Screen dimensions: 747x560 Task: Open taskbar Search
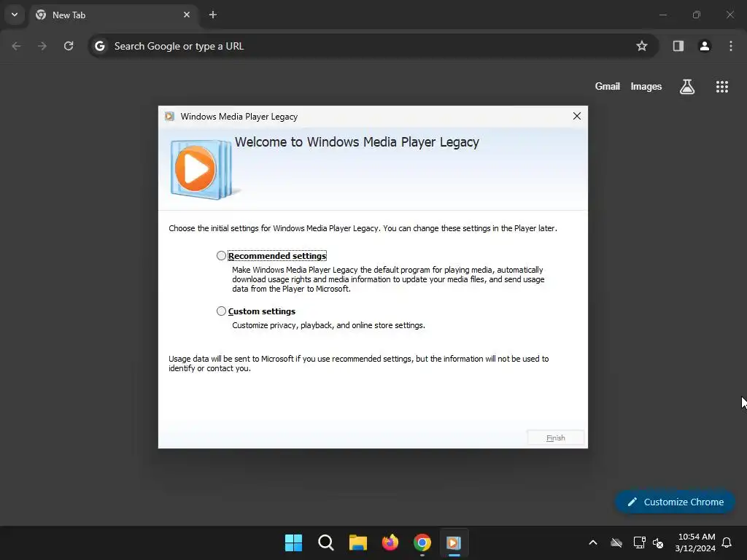click(x=326, y=542)
